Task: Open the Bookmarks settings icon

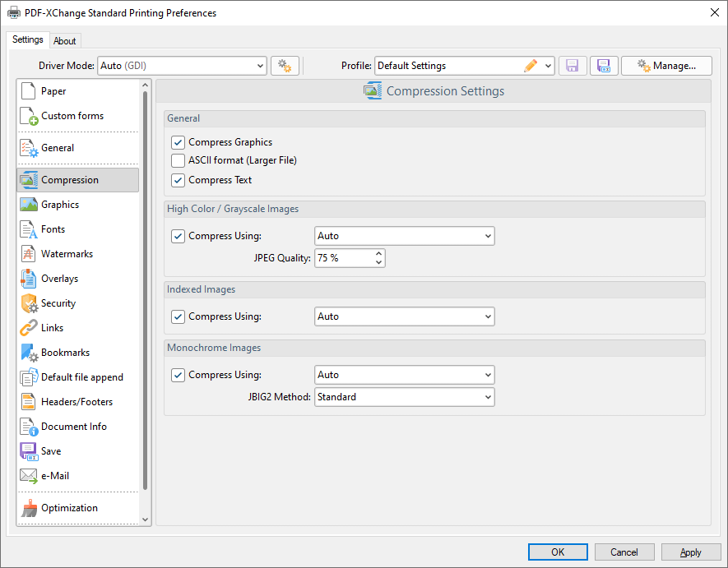Action: 30,353
